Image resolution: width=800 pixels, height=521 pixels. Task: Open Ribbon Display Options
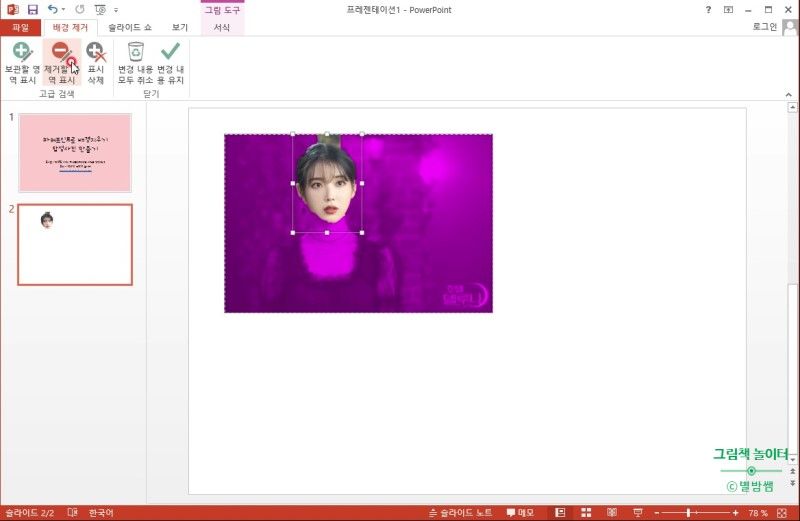click(728, 10)
